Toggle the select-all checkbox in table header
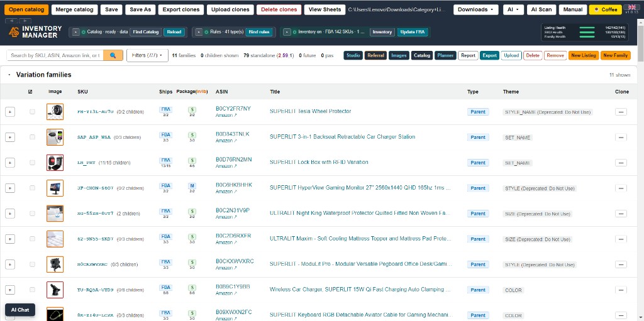The height and width of the screenshot is (321, 644). (x=30, y=92)
